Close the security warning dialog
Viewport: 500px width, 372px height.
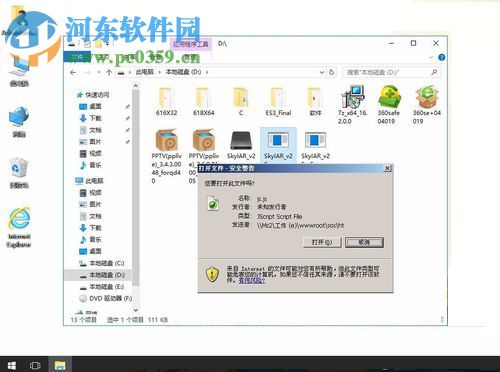tap(387, 168)
